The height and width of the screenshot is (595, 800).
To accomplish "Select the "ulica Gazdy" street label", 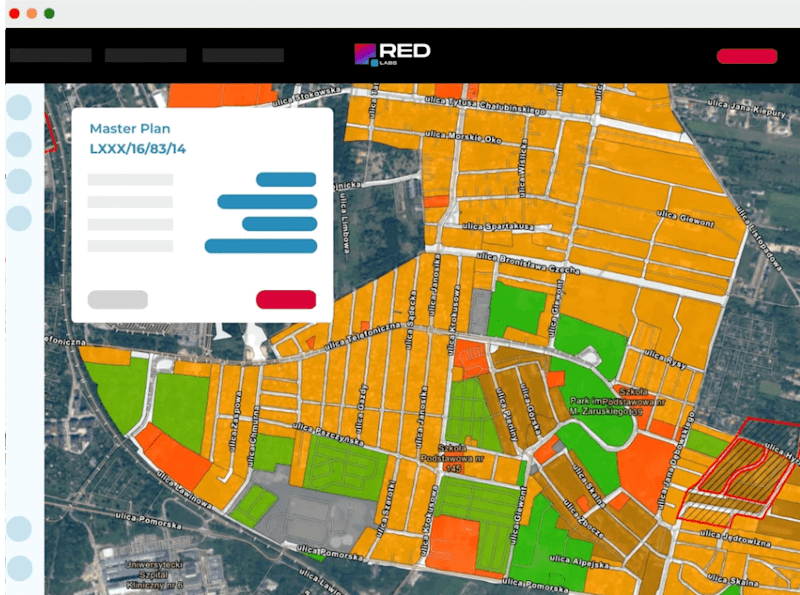I will pyautogui.click(x=362, y=410).
